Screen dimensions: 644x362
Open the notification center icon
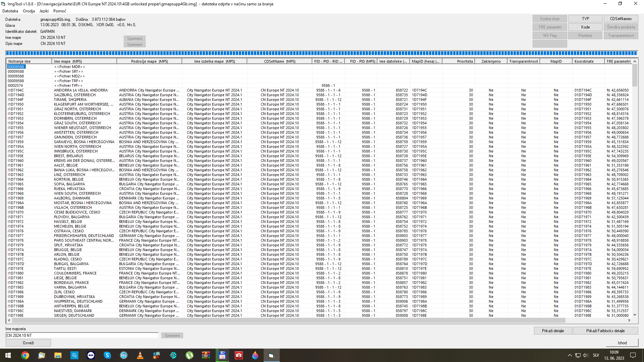[x=633, y=355]
